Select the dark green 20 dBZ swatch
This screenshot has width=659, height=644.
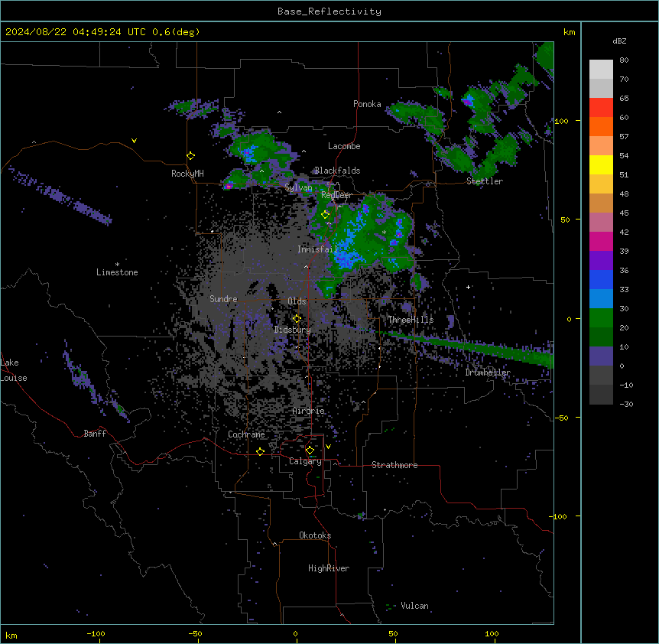coord(601,337)
